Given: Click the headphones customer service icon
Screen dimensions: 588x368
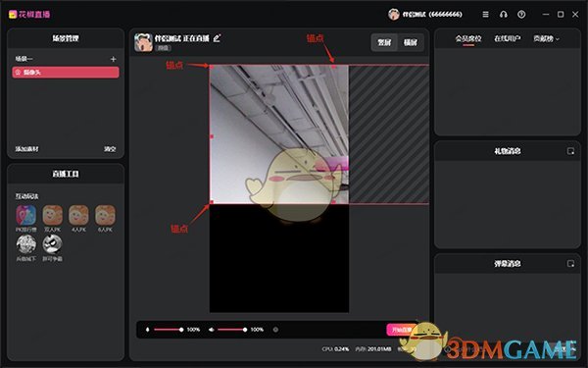Looking at the screenshot, I should coord(504,15).
